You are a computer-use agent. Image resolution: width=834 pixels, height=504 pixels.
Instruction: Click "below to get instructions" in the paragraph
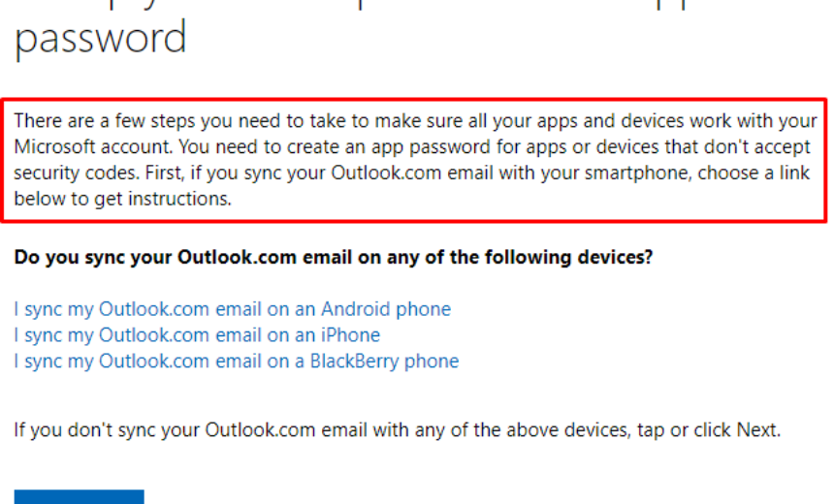[122, 200]
